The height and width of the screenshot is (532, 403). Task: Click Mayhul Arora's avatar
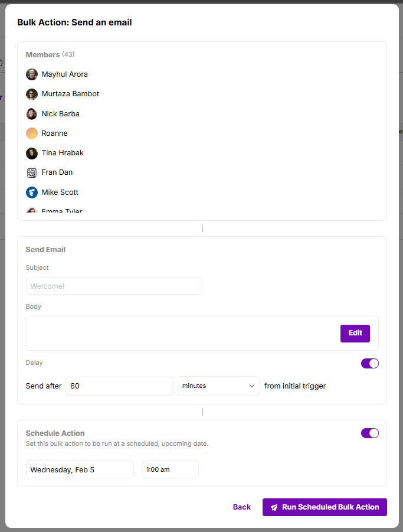[x=32, y=74]
